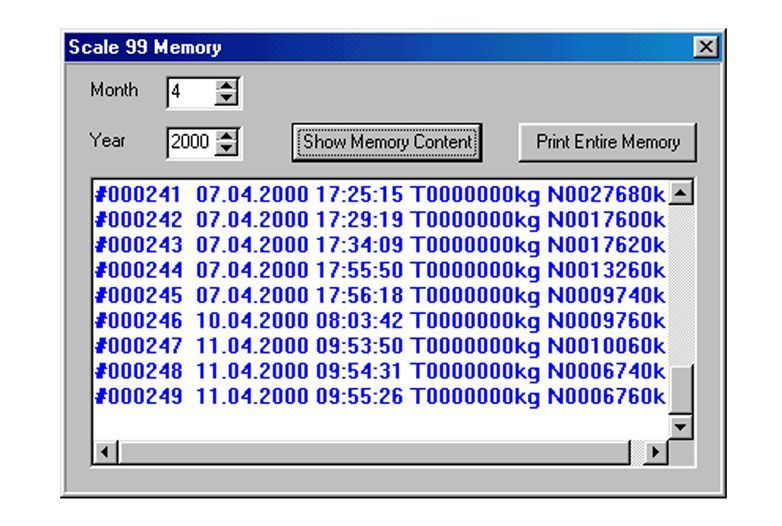Select memory record #000241
This screenshot has width=782, height=526.
(380, 193)
